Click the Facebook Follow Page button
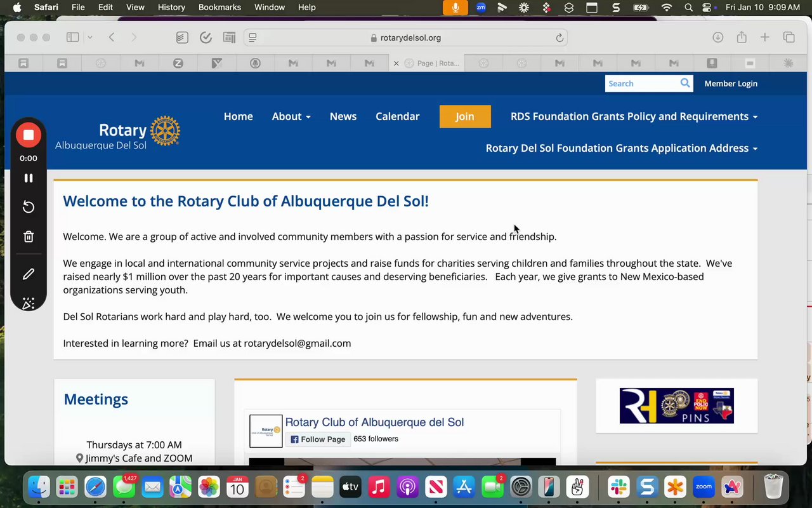 tap(318, 439)
